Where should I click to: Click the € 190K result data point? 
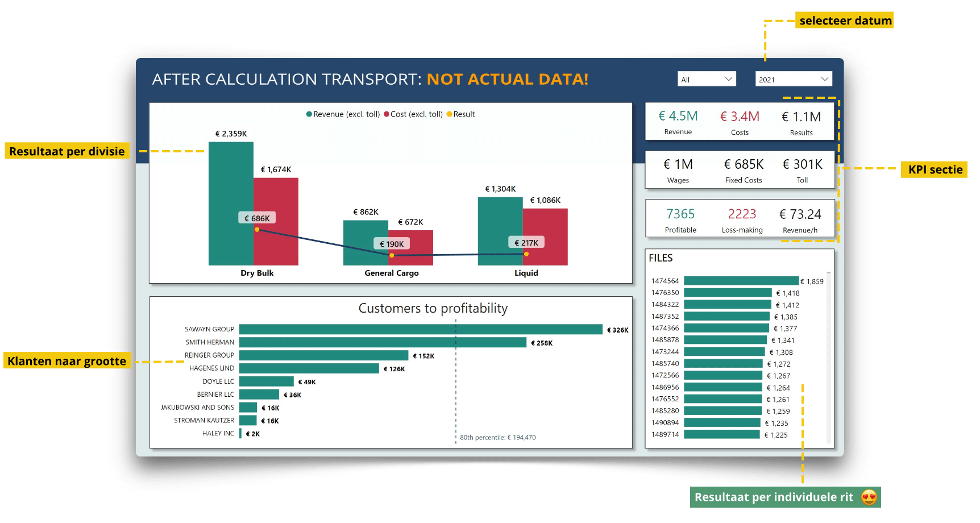click(x=392, y=255)
